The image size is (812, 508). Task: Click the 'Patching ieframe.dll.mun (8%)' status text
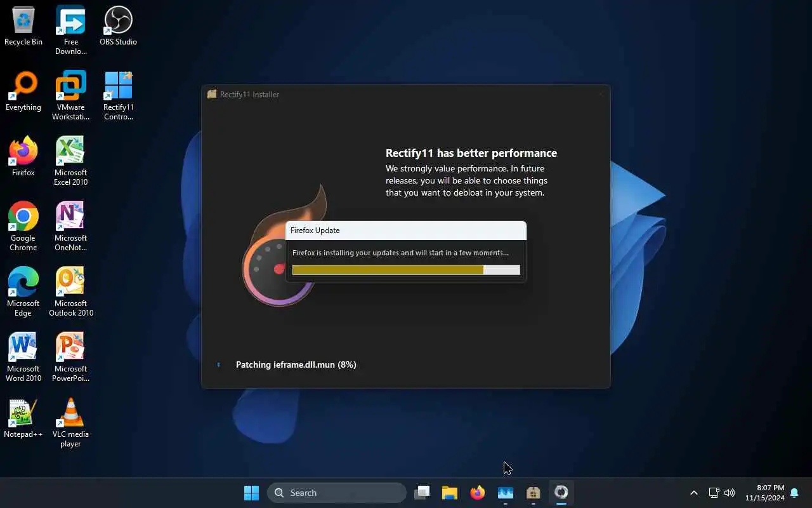pyautogui.click(x=296, y=364)
